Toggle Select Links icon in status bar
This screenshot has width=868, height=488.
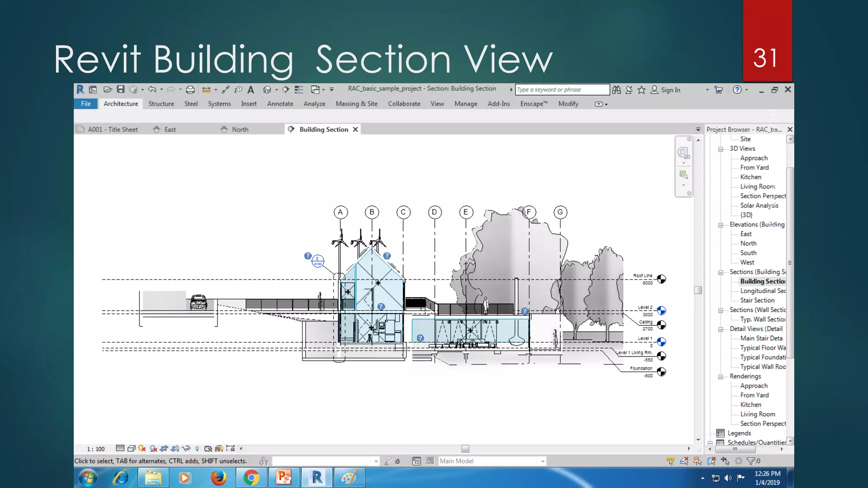(670, 461)
